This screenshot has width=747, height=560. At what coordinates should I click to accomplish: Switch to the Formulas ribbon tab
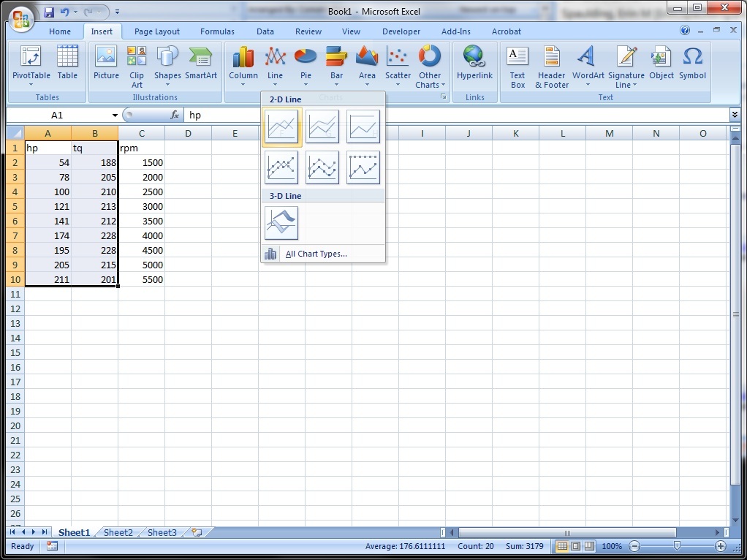coord(217,31)
